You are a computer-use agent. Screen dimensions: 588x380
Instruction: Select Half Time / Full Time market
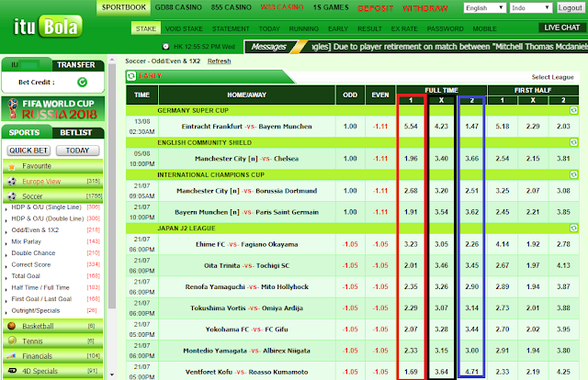tap(40, 287)
